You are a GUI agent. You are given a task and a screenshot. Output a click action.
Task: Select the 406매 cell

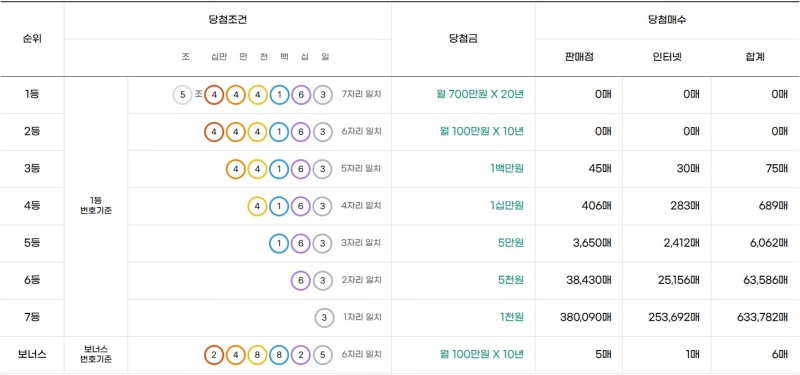[x=597, y=206]
